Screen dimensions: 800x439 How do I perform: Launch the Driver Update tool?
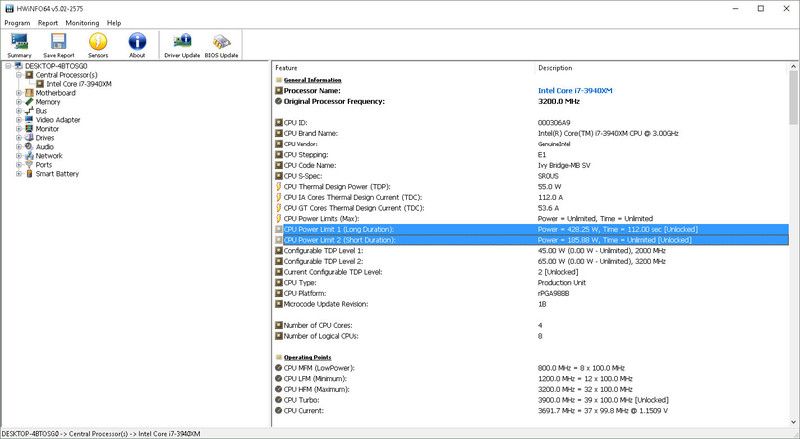pyautogui.click(x=182, y=45)
